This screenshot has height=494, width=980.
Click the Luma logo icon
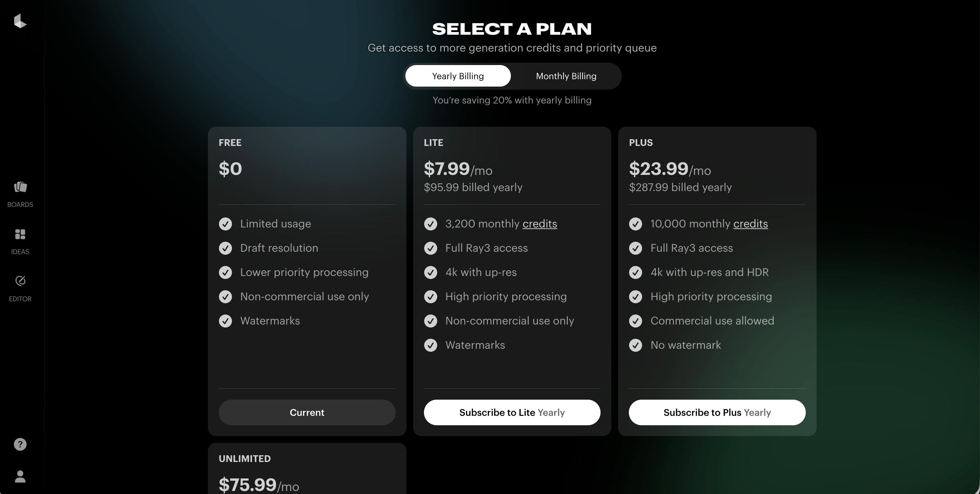(x=20, y=21)
